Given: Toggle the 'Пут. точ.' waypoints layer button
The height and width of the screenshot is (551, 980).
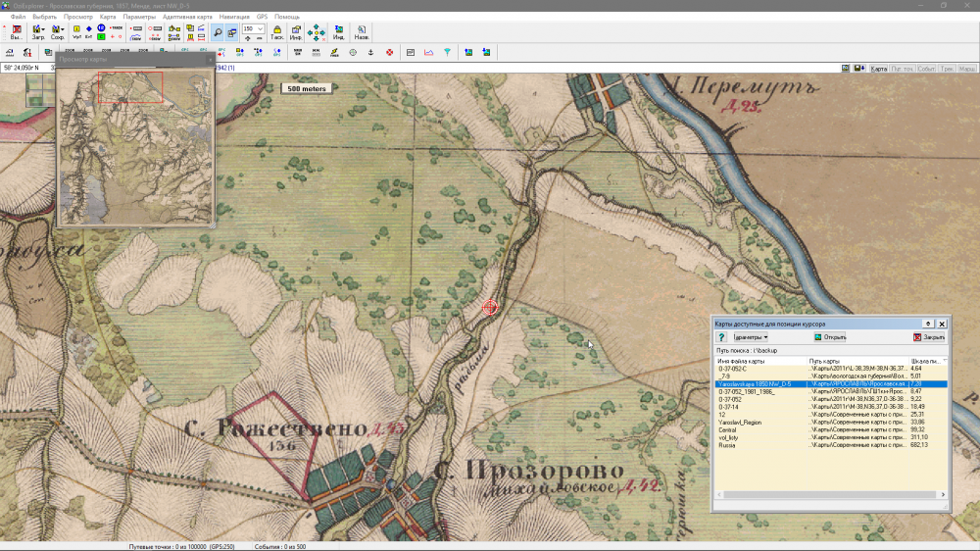Looking at the screenshot, I should click(903, 69).
